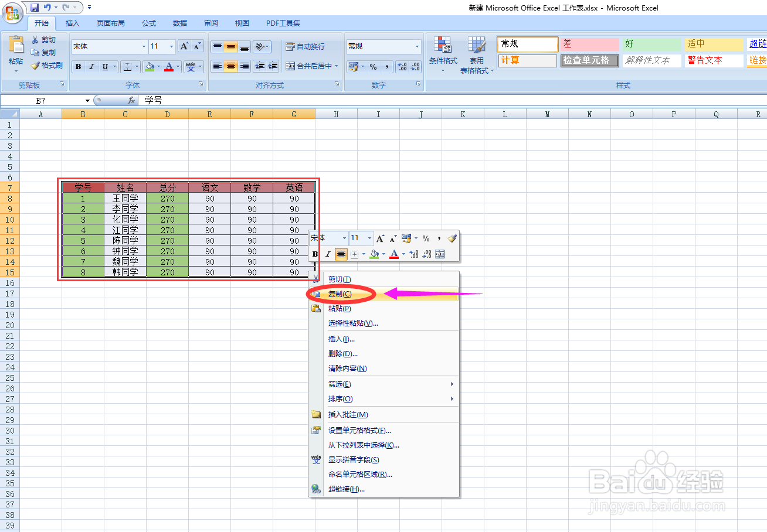Select column H header
This screenshot has height=532, width=767.
pos(336,114)
